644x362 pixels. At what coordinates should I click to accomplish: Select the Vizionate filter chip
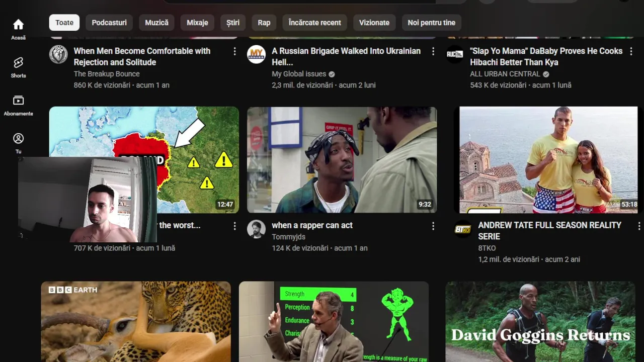click(x=374, y=23)
